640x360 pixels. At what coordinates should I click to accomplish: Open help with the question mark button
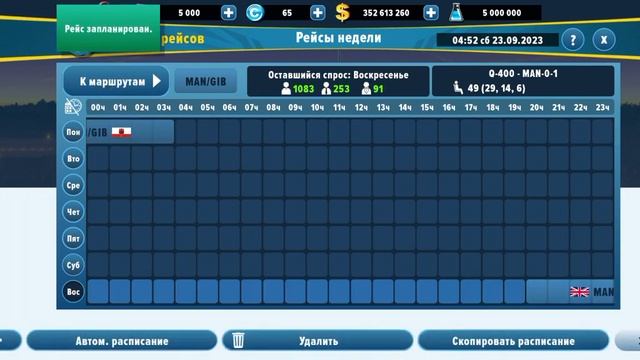pyautogui.click(x=573, y=40)
